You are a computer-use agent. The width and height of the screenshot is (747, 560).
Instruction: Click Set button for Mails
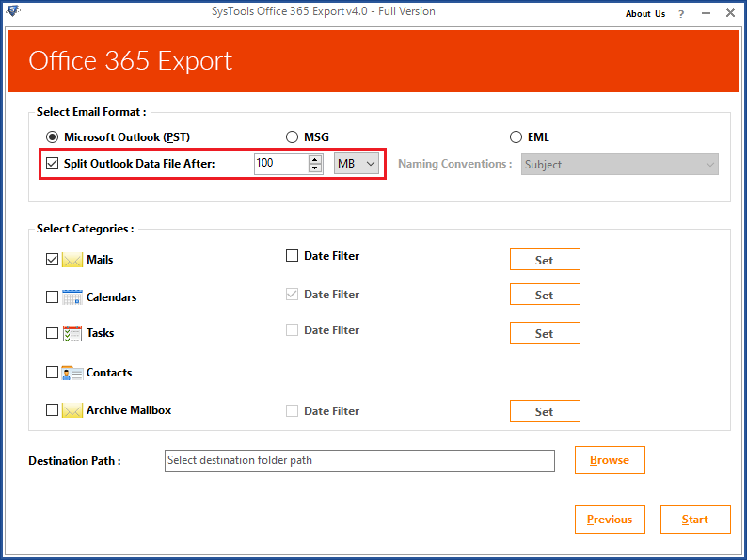545,260
